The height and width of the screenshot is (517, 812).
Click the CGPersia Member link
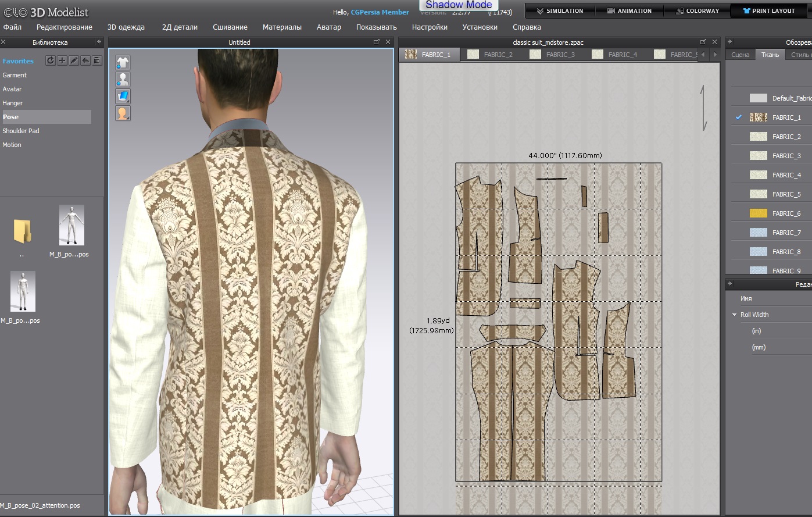[x=380, y=12]
